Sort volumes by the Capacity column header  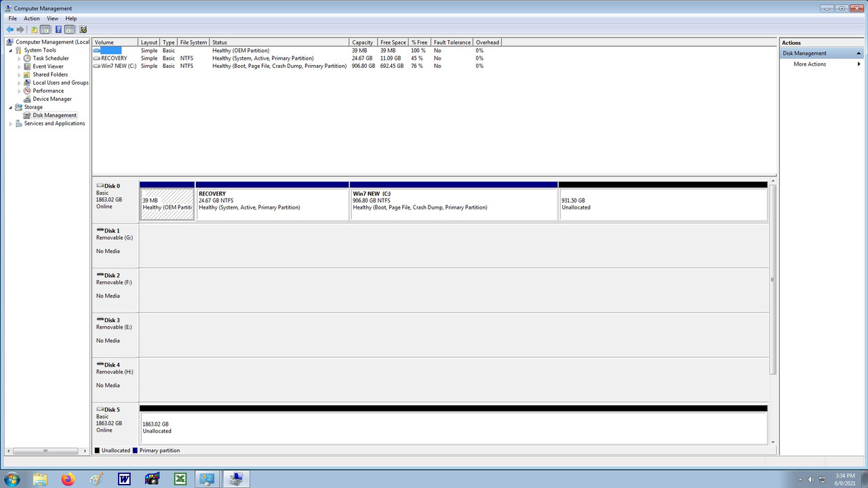point(362,41)
